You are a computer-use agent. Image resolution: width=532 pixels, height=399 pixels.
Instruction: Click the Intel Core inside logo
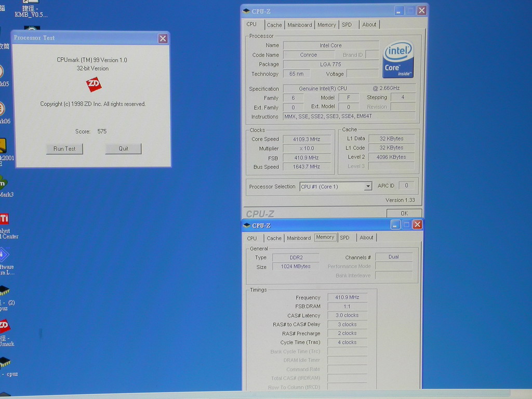click(398, 60)
